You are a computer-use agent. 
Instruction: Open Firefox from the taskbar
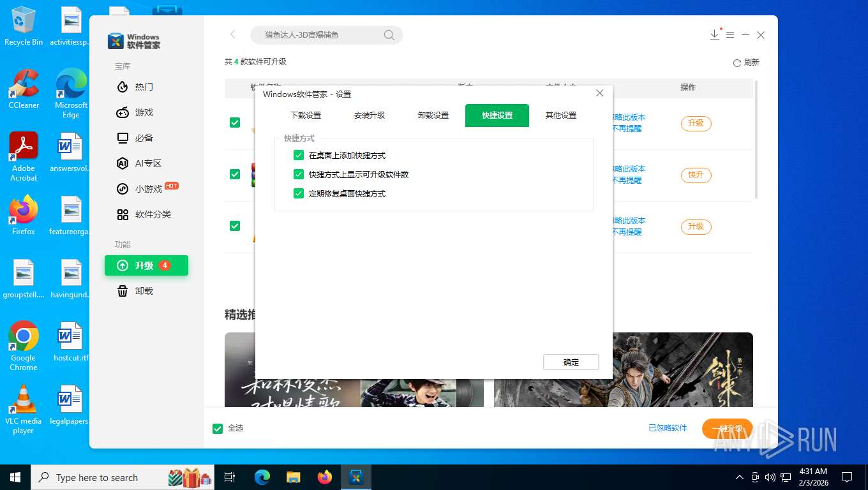point(325,477)
